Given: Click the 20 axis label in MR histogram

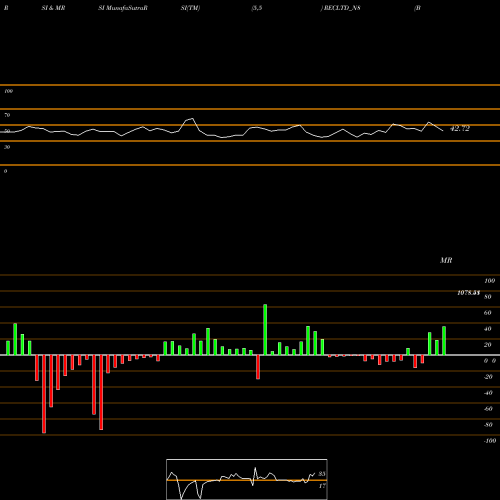Looking at the screenshot, I should click(x=488, y=345).
